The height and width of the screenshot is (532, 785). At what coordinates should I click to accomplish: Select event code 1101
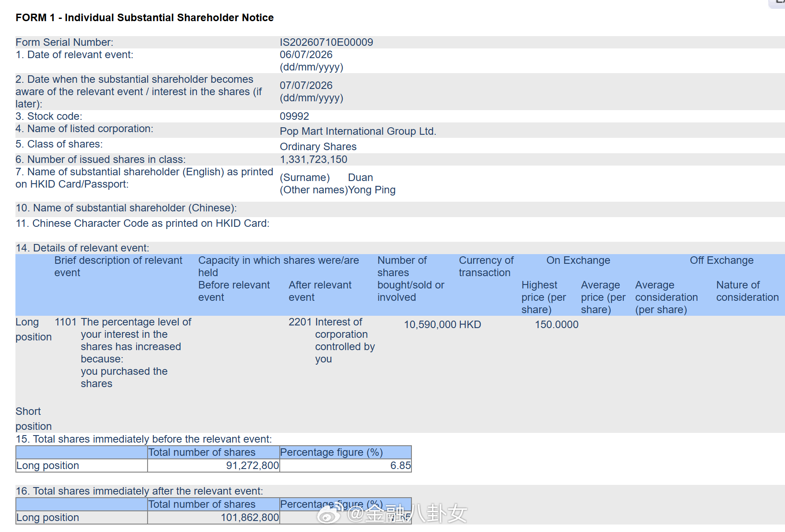point(66,322)
